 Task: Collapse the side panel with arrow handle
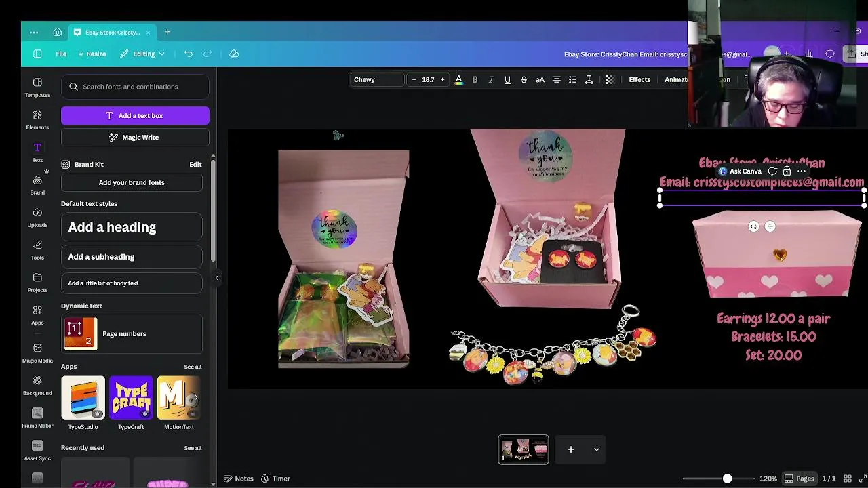[216, 277]
